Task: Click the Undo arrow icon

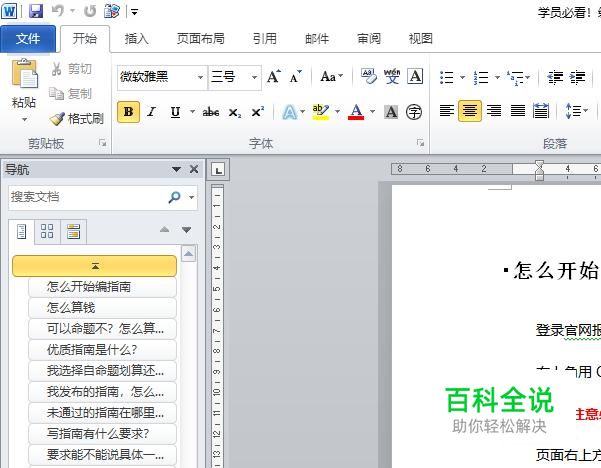Action: coord(58,11)
